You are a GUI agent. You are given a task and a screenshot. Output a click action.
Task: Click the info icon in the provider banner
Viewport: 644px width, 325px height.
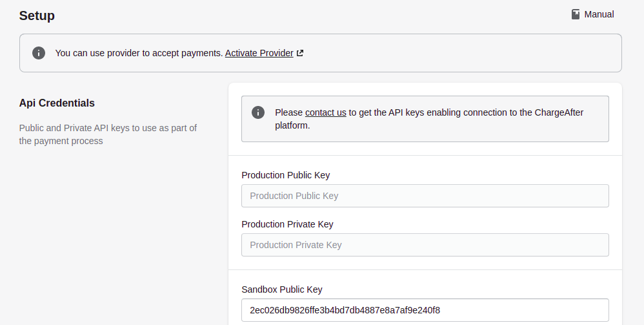[x=39, y=53]
